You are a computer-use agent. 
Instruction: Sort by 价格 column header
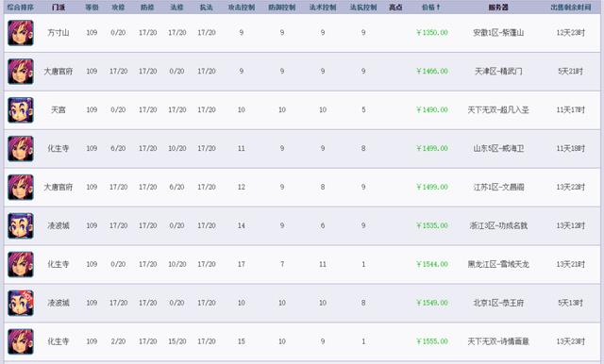[x=431, y=8]
